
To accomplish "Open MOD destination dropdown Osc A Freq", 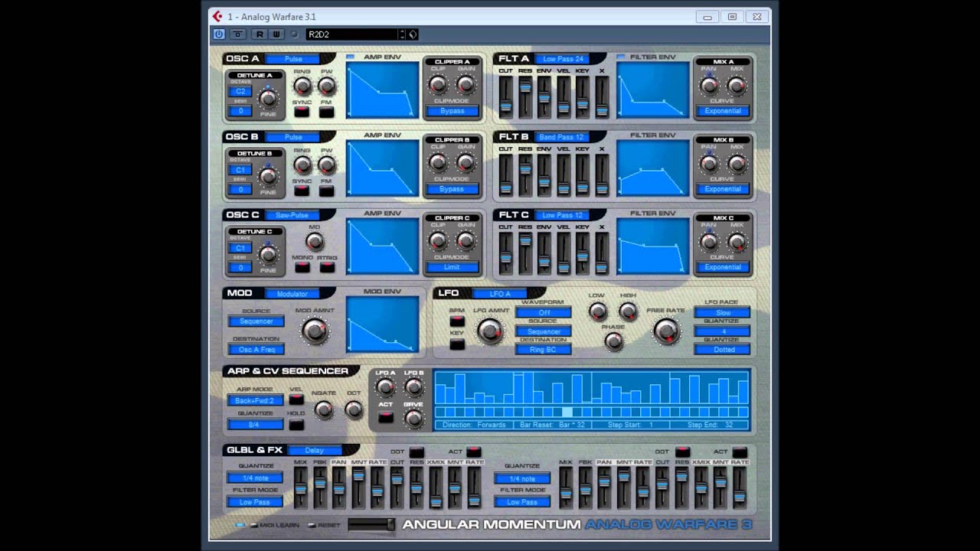I will pyautogui.click(x=256, y=350).
